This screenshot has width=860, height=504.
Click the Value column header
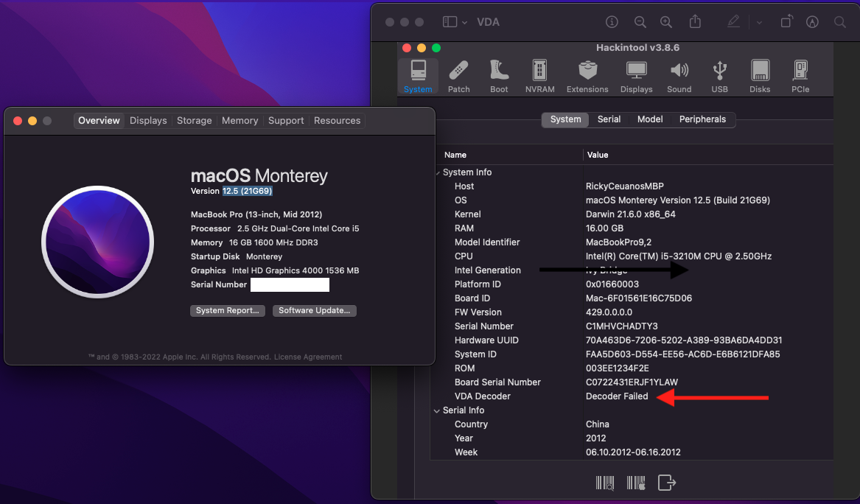pyautogui.click(x=708, y=155)
